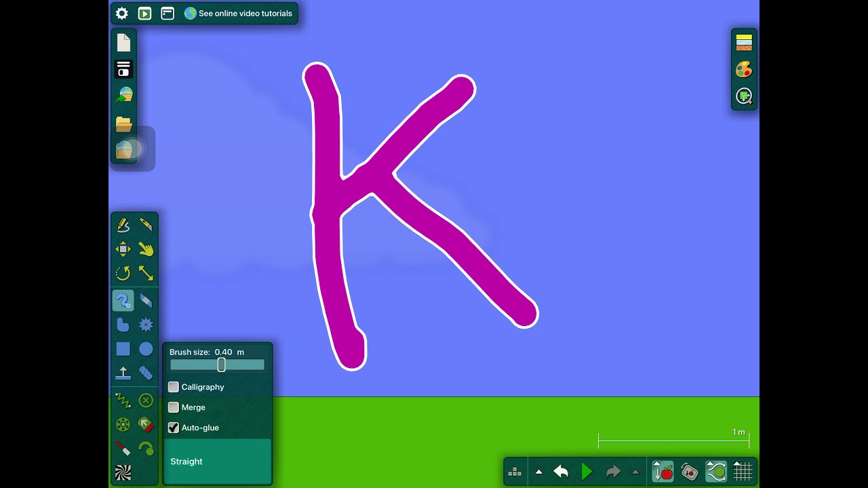868x488 pixels.
Task: Click the zoom magnifier icon
Action: coord(744,96)
